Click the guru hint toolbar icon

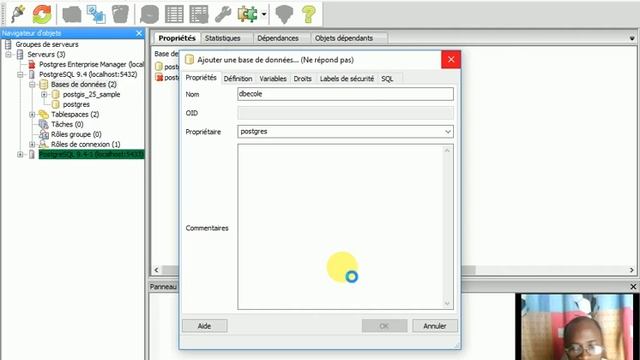point(284,14)
